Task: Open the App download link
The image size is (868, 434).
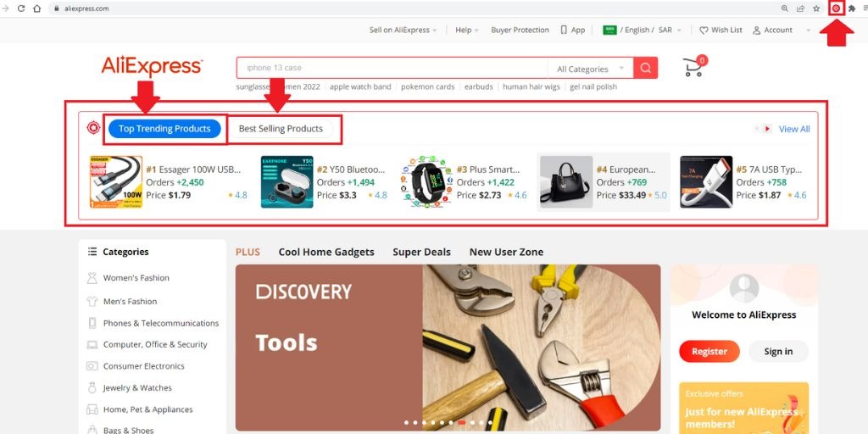Action: pos(572,30)
